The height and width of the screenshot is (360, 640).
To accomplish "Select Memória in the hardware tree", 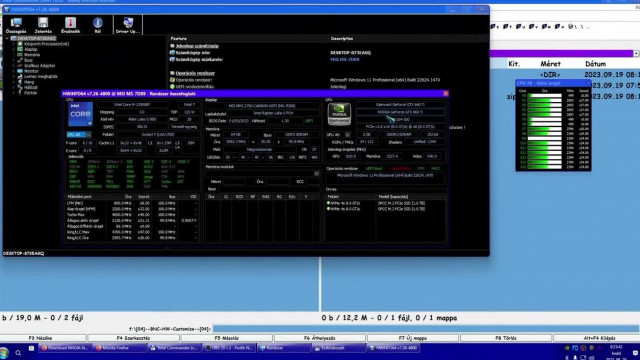I will click(32, 55).
